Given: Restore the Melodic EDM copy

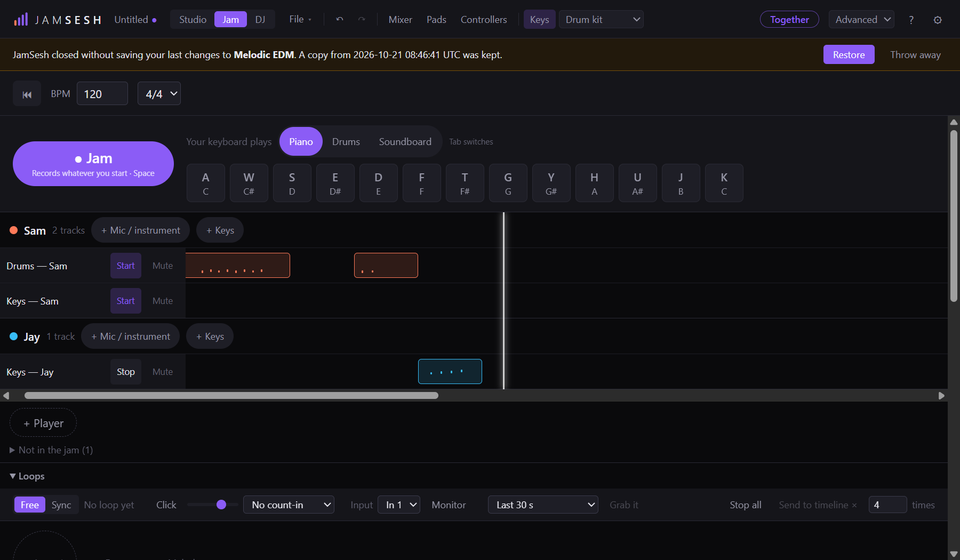Looking at the screenshot, I should coord(849,54).
